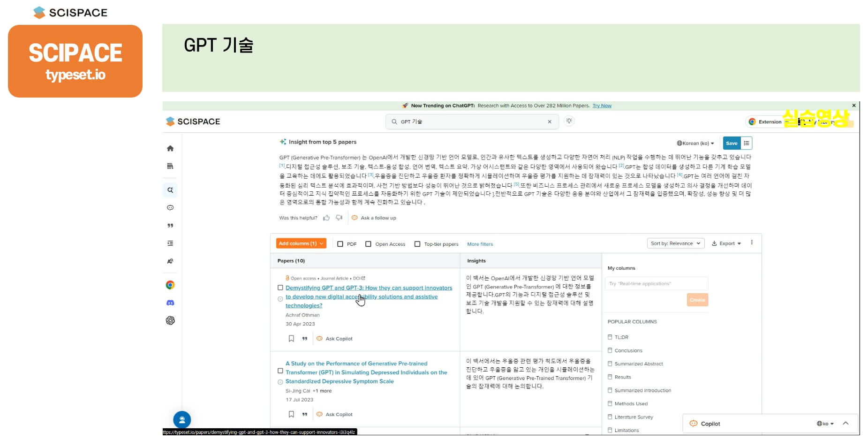
Task: Open the three-dot more options menu
Action: point(752,243)
